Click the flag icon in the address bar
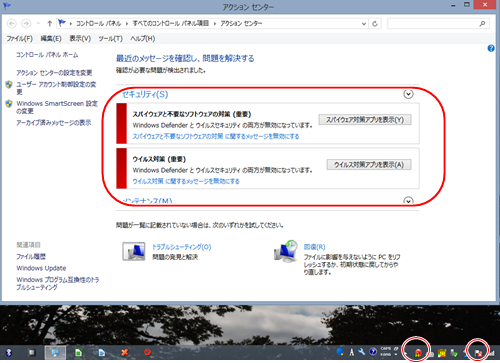Image resolution: width=500 pixels, height=363 pixels. coord(62,23)
